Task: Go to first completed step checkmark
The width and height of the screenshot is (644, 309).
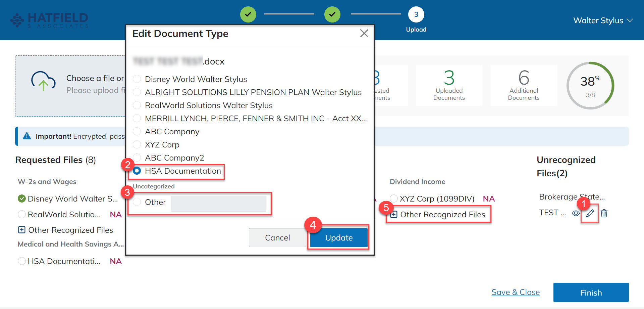Action: tap(248, 14)
